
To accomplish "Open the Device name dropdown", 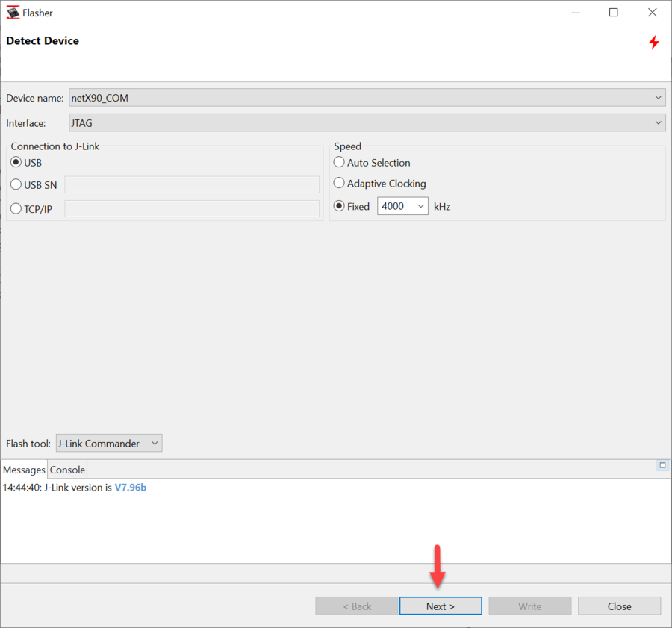I will pos(658,97).
